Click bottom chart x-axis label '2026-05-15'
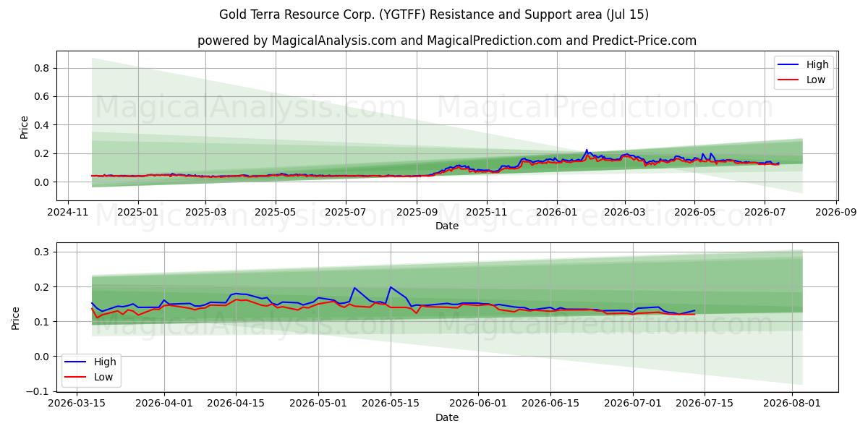The width and height of the screenshot is (868, 434). coord(391,404)
